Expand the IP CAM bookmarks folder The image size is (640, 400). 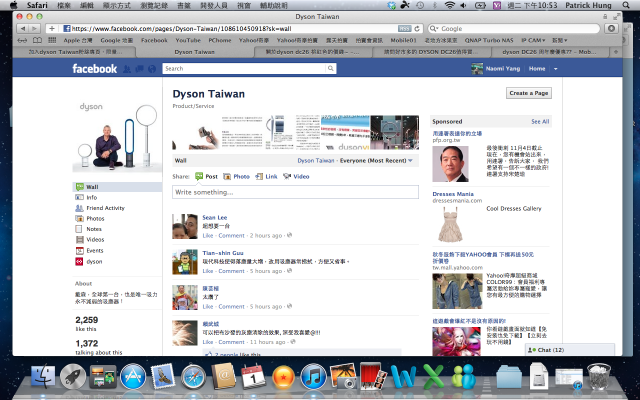tap(533, 40)
